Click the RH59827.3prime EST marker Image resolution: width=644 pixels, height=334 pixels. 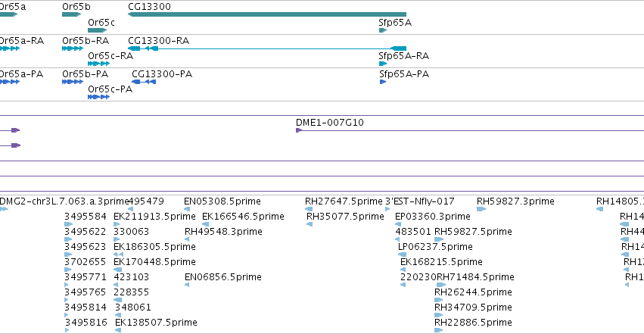(481, 209)
